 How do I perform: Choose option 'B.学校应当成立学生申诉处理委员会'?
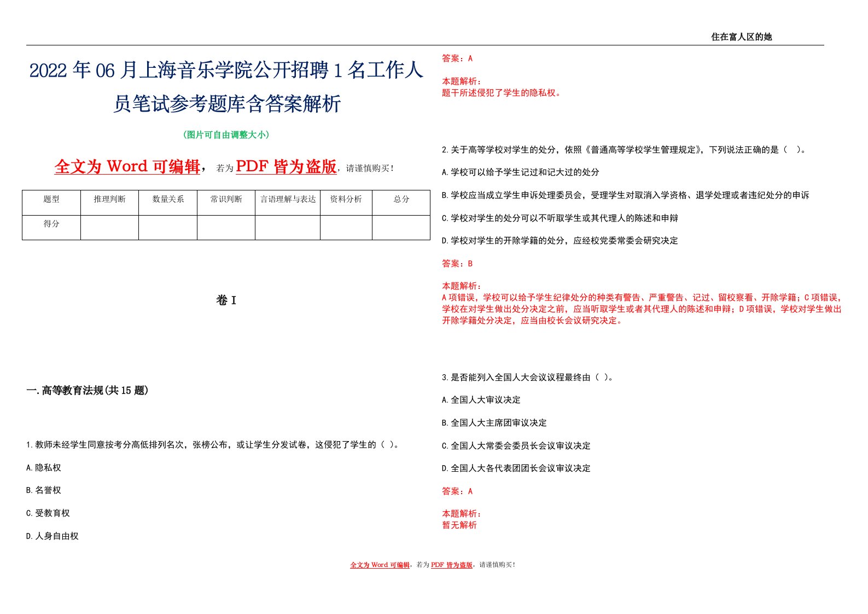pos(626,195)
